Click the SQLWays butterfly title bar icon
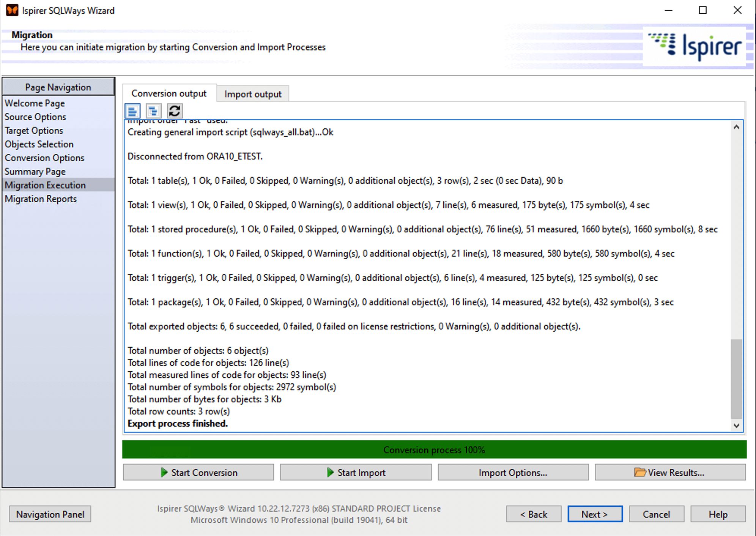This screenshot has height=536, width=756. coord(12,10)
